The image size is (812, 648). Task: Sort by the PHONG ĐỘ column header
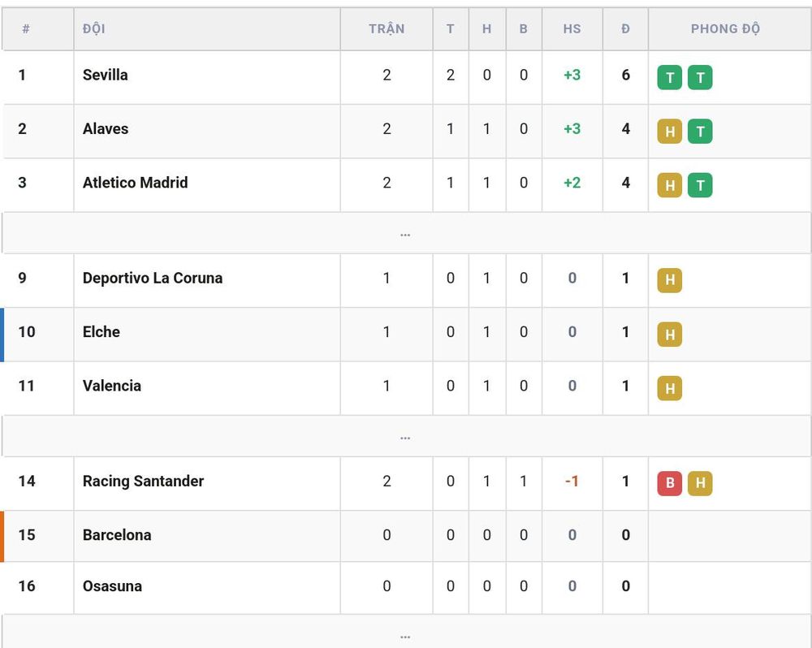725,29
